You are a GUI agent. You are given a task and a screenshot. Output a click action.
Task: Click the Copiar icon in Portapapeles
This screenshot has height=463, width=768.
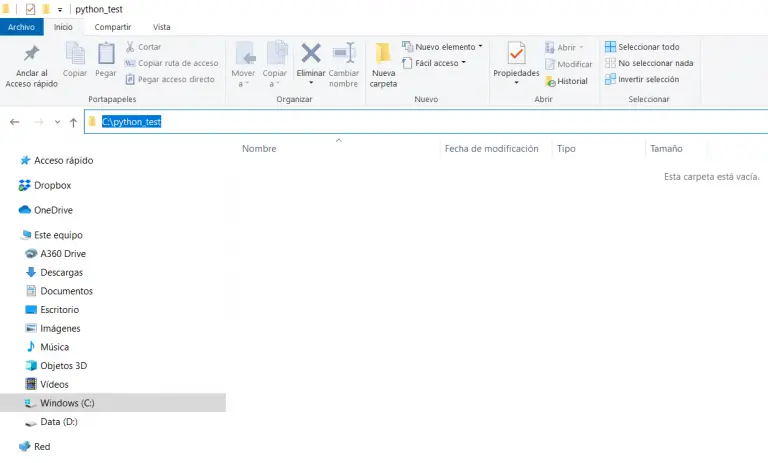click(75, 54)
